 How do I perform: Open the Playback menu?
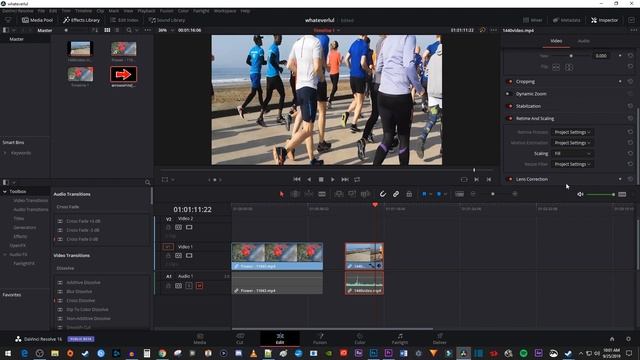(x=146, y=11)
